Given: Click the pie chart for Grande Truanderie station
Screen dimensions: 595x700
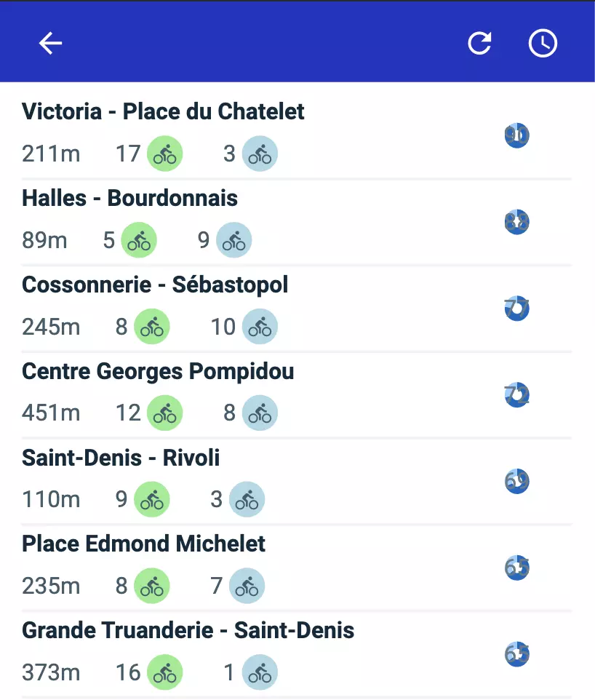Looking at the screenshot, I should 516,654.
